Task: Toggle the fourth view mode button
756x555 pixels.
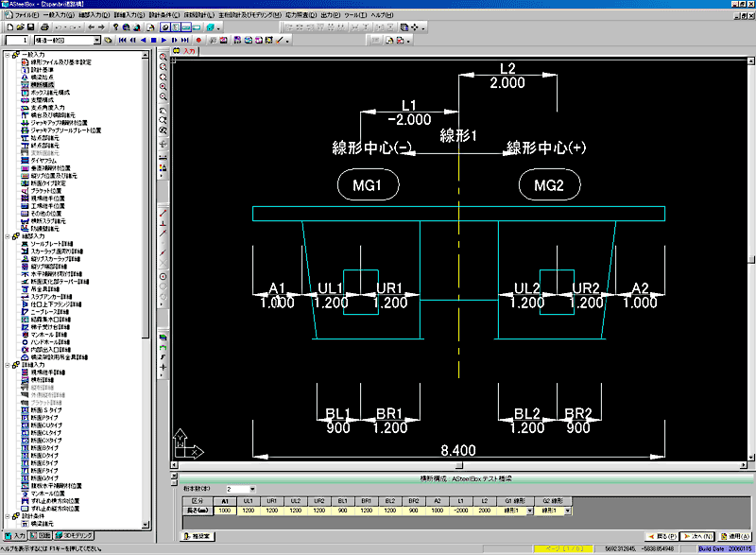Action: [x=197, y=27]
